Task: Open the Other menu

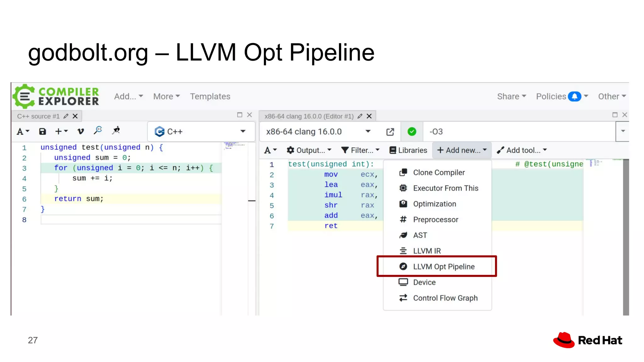Action: 612,96
